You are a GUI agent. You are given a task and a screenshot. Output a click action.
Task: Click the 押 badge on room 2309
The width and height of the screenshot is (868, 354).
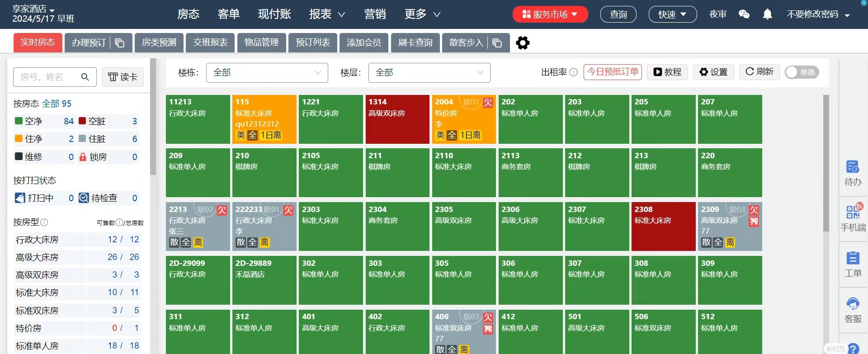click(754, 222)
